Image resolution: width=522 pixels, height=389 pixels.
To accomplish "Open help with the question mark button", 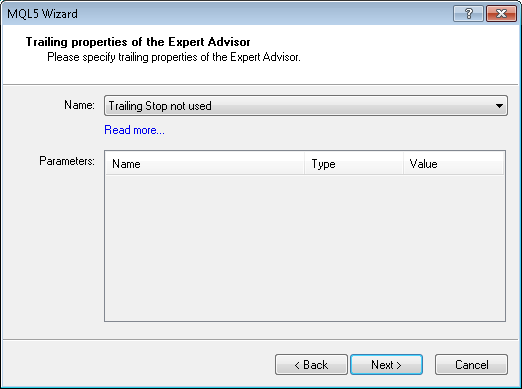I will pyautogui.click(x=468, y=14).
